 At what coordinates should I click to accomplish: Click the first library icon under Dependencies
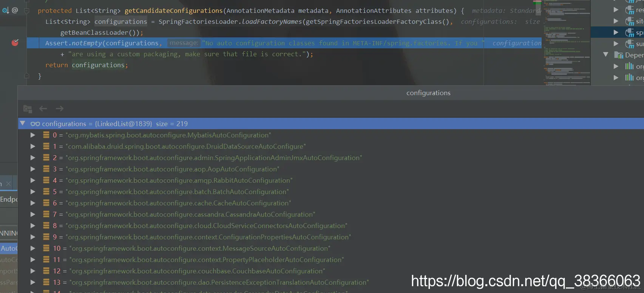tap(629, 66)
